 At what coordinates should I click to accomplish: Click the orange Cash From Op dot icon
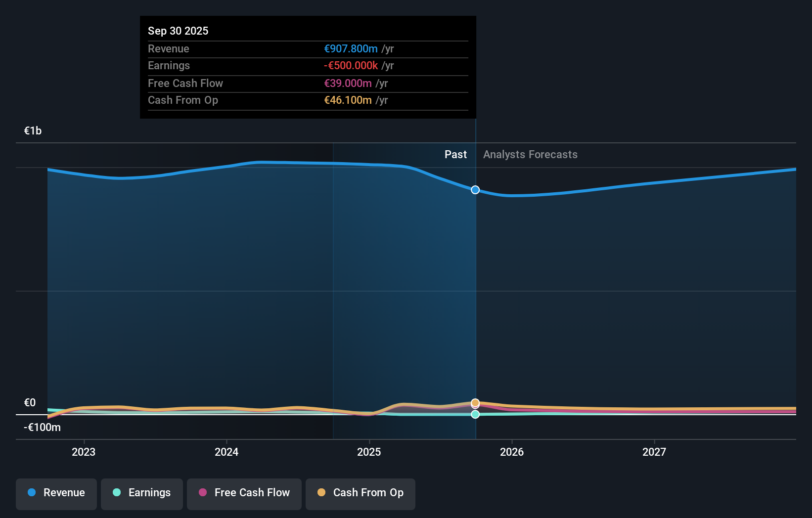pos(322,493)
